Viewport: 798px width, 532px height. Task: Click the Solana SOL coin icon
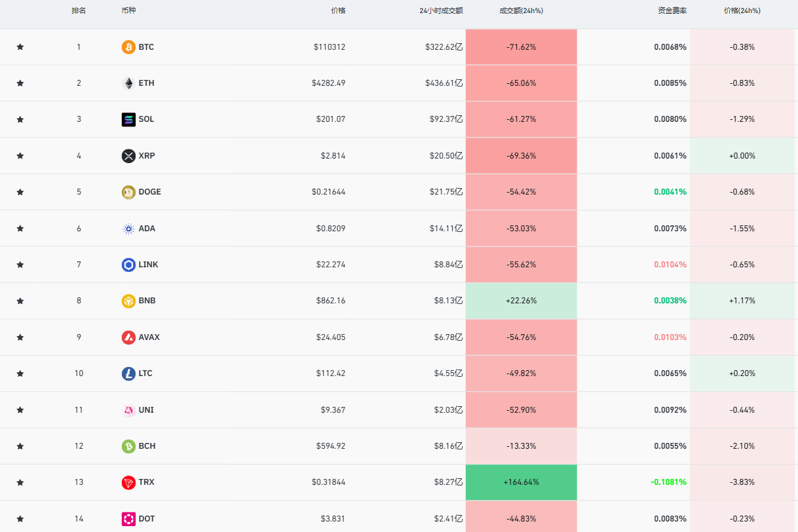click(128, 119)
